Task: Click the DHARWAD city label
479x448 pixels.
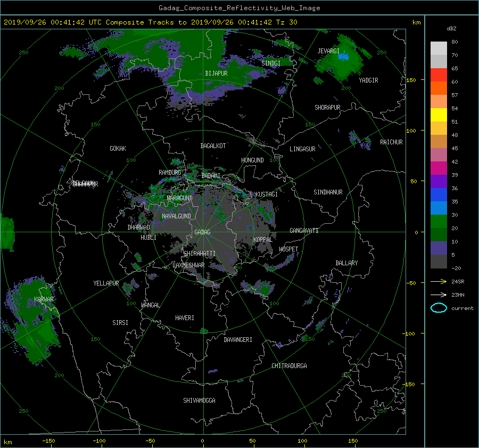Action: point(139,227)
